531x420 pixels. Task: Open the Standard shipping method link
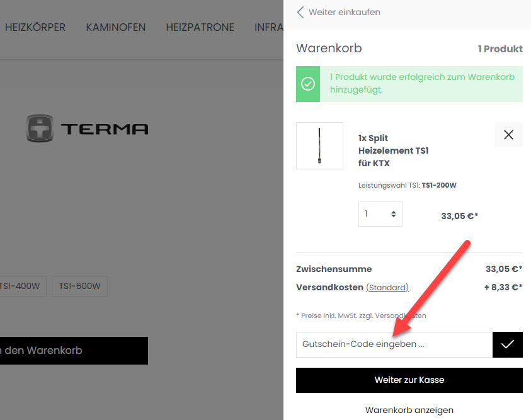click(x=387, y=287)
